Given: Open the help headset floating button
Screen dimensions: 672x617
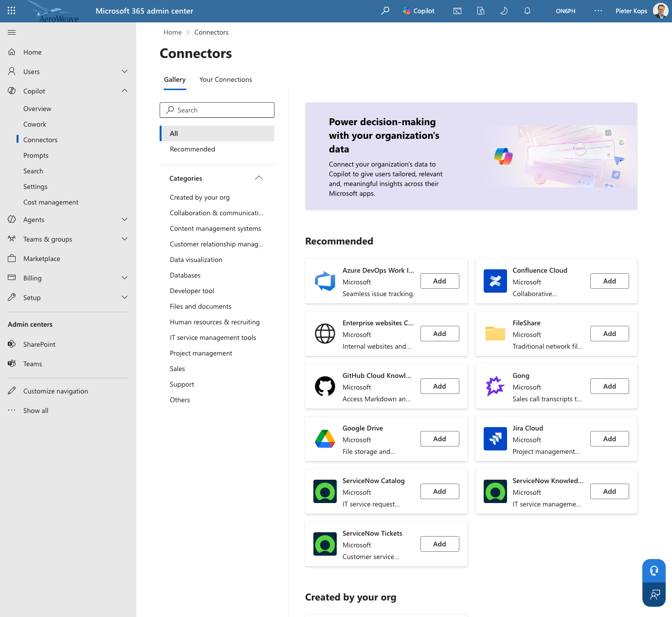Looking at the screenshot, I should (654, 571).
